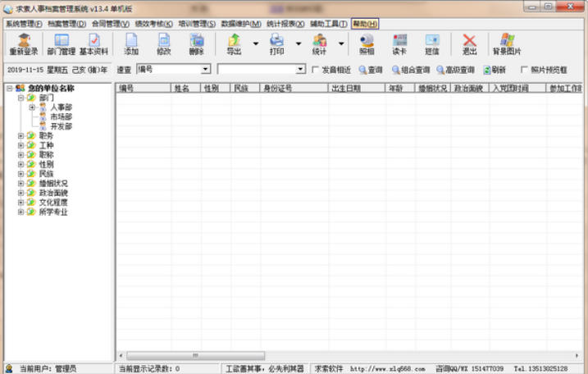The image size is (588, 374).
Task: Click the 修改 edit icon
Action: click(x=164, y=44)
